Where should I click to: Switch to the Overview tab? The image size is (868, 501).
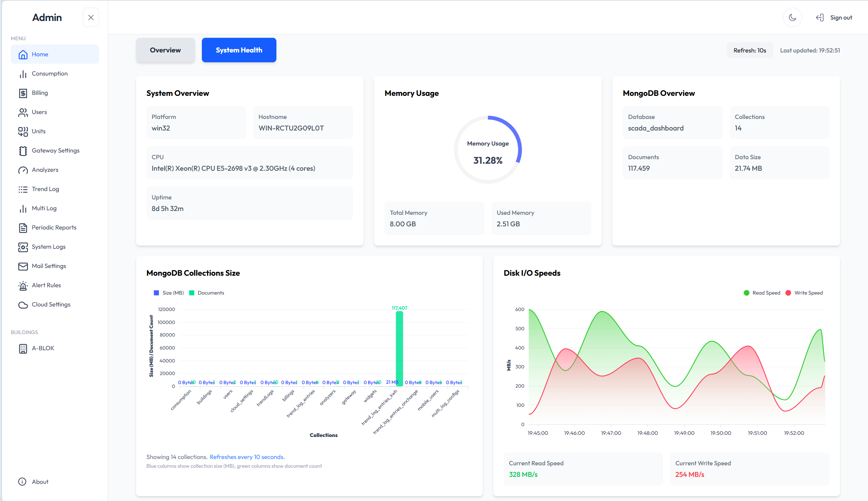click(x=165, y=50)
